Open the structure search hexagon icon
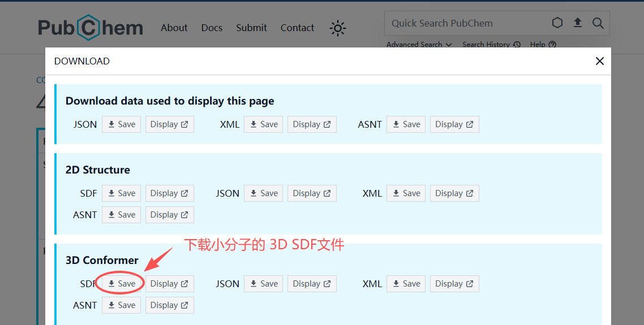 click(x=557, y=23)
